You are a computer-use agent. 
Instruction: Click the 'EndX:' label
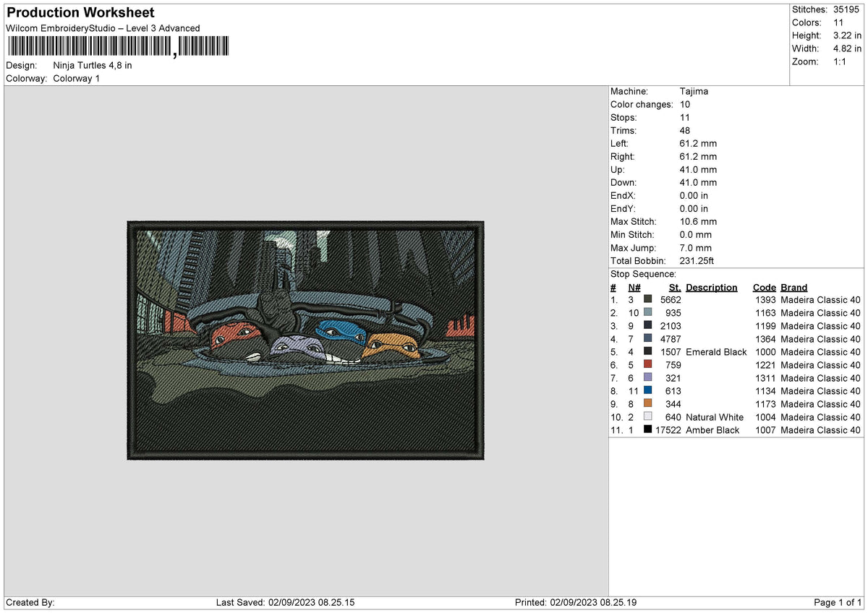624,195
